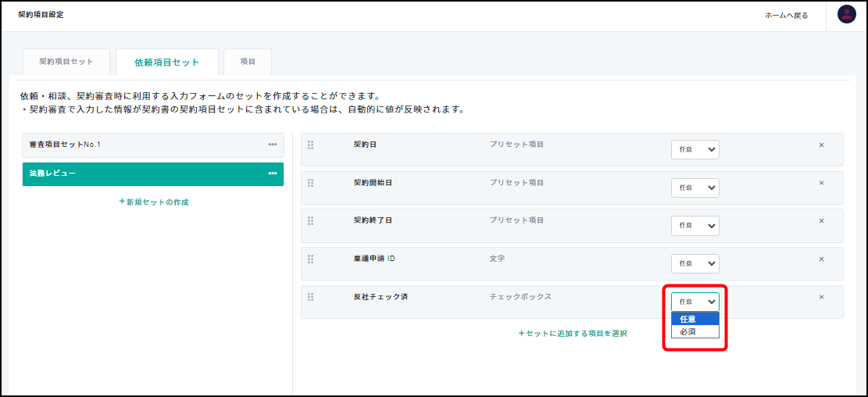
Task: Select the 審査項目セットNo.1 set
Action: coord(153,145)
